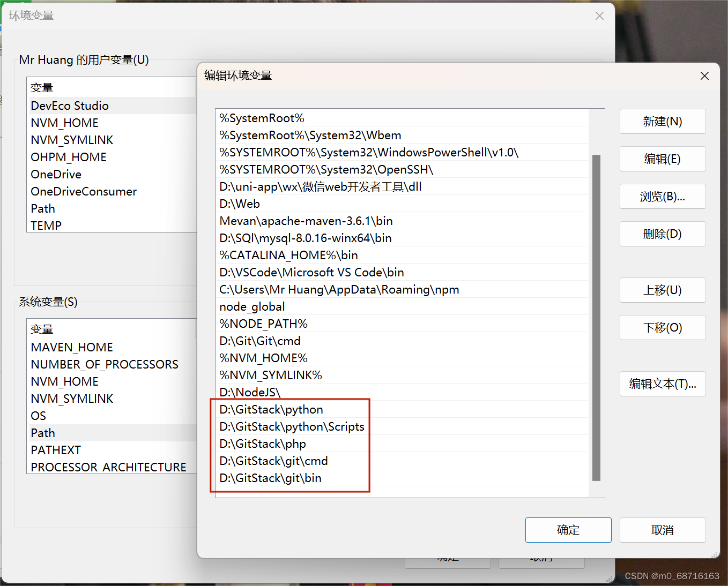Viewport: 728px width, 586px height.
Task: Close the 编辑环境变量 dialog
Action: point(704,76)
